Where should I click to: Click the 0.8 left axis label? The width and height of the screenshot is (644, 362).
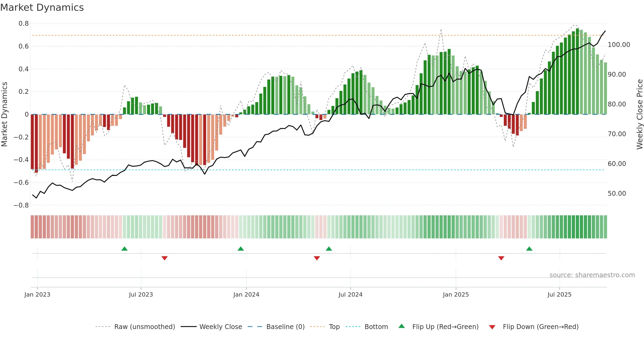(x=24, y=24)
